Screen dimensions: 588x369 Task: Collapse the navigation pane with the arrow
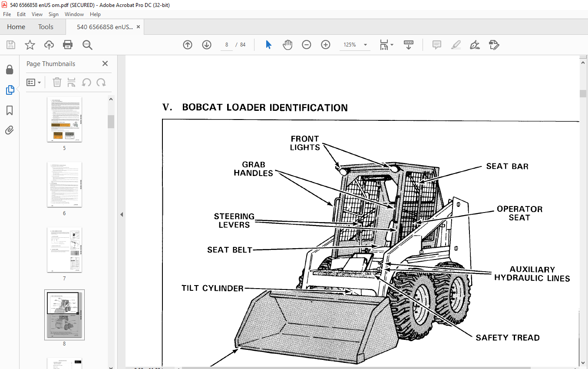[x=122, y=214]
